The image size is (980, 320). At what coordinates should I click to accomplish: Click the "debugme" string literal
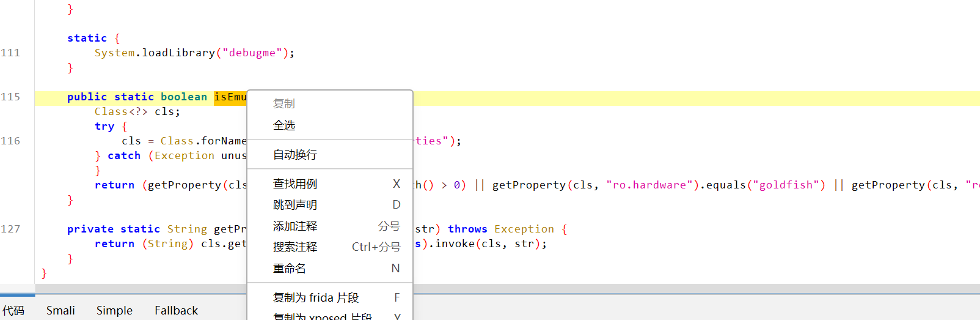pyautogui.click(x=252, y=53)
